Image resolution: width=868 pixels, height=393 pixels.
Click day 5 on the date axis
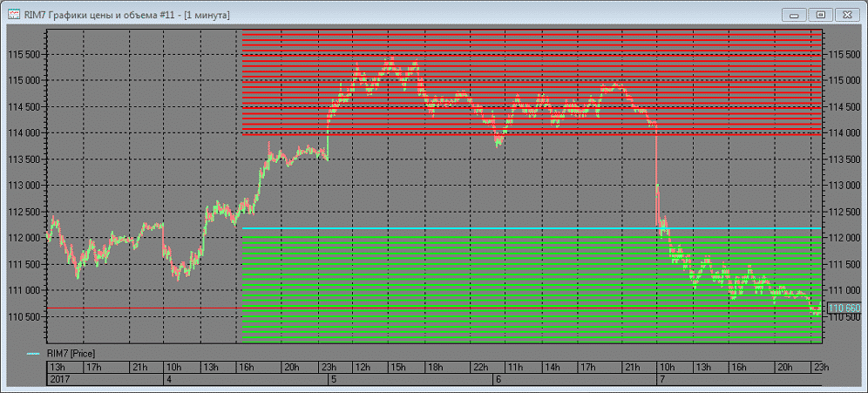[331, 380]
